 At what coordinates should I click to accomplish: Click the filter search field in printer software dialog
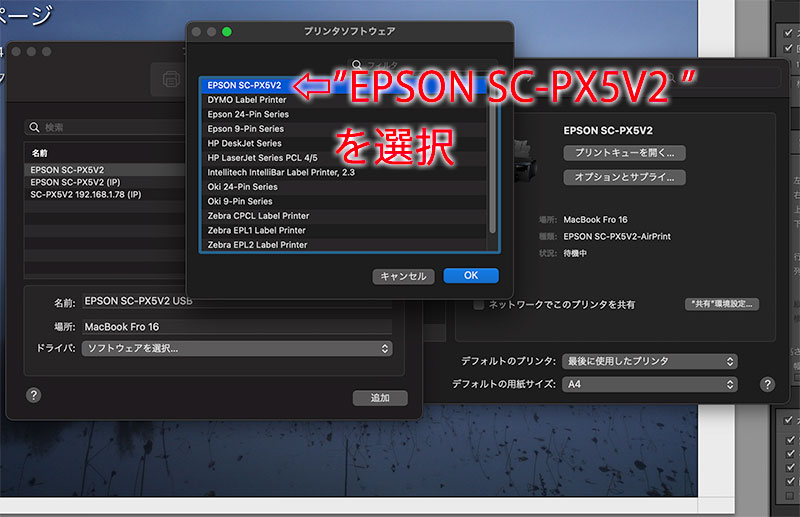coord(422,65)
